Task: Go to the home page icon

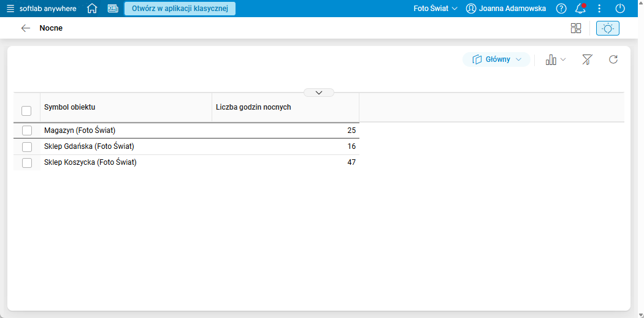Action: (x=92, y=9)
